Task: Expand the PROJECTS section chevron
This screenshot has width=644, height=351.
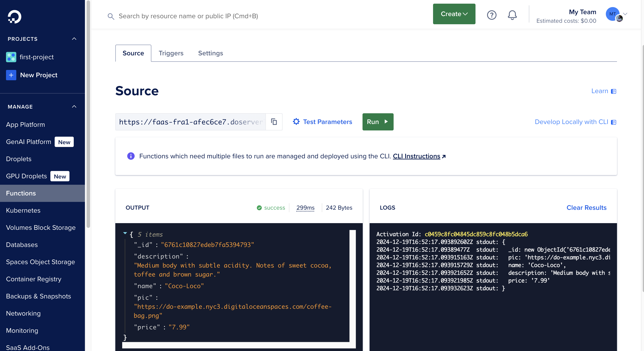Action: click(74, 39)
